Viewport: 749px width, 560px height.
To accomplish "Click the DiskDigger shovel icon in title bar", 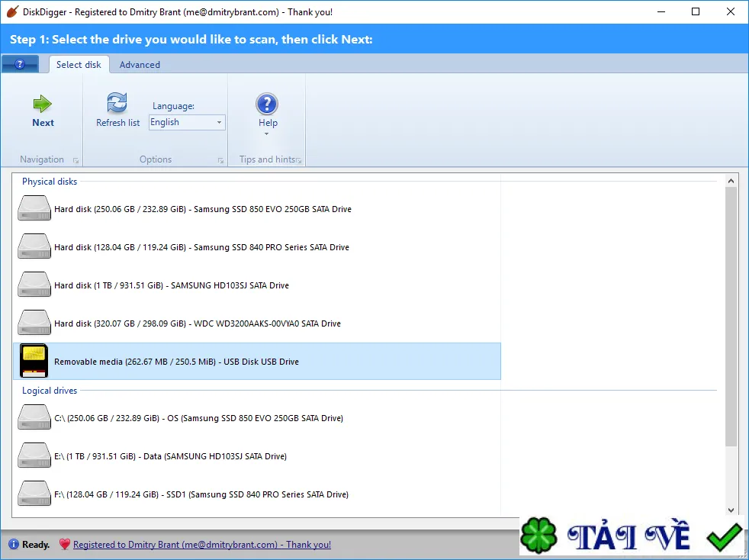I will click(x=12, y=12).
